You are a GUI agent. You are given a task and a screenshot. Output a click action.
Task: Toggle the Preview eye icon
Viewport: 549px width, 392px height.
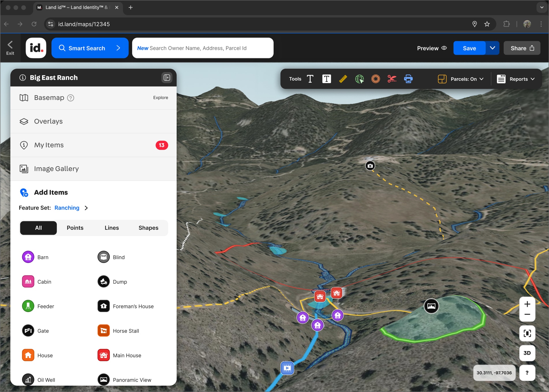[x=444, y=48]
